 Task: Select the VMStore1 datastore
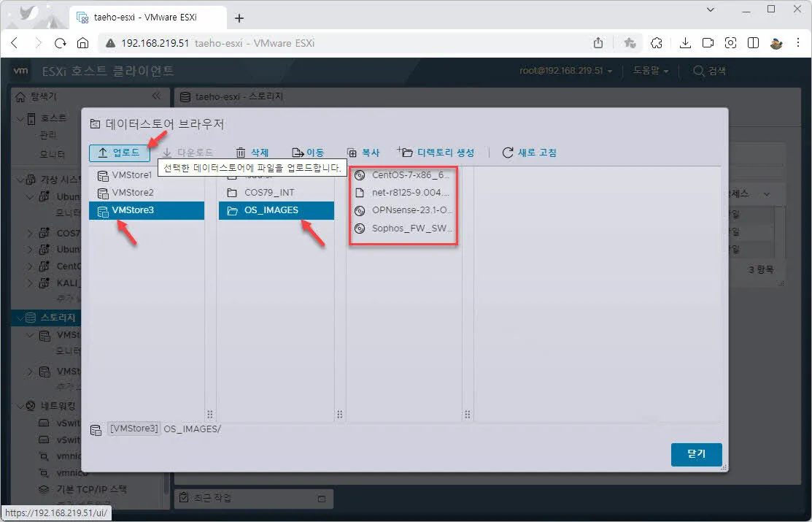point(131,175)
